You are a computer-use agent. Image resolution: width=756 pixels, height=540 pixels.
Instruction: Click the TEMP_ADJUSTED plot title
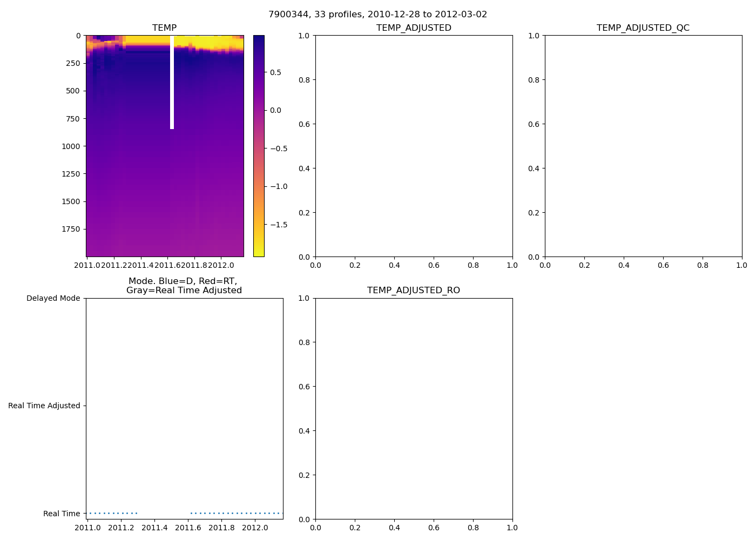pos(414,28)
